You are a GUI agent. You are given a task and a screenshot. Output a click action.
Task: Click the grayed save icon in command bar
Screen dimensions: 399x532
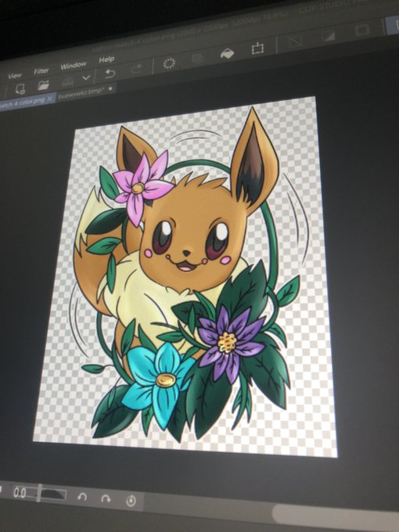click(67, 81)
